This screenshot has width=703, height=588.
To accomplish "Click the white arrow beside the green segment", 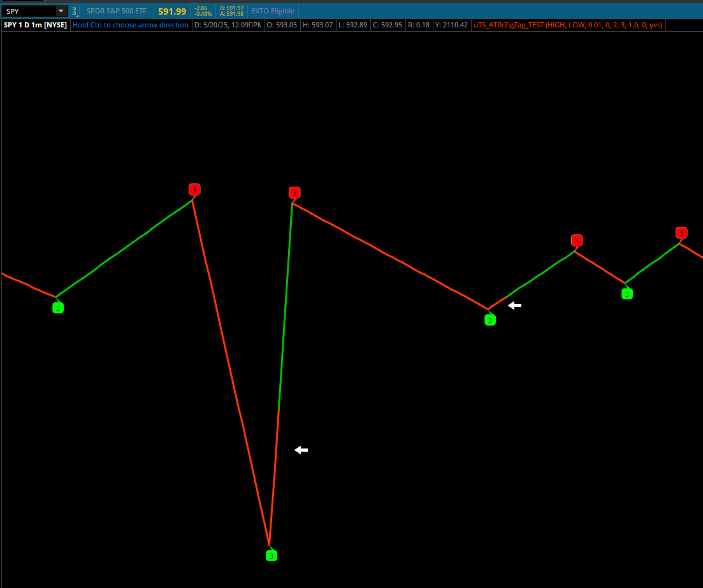I will click(514, 306).
